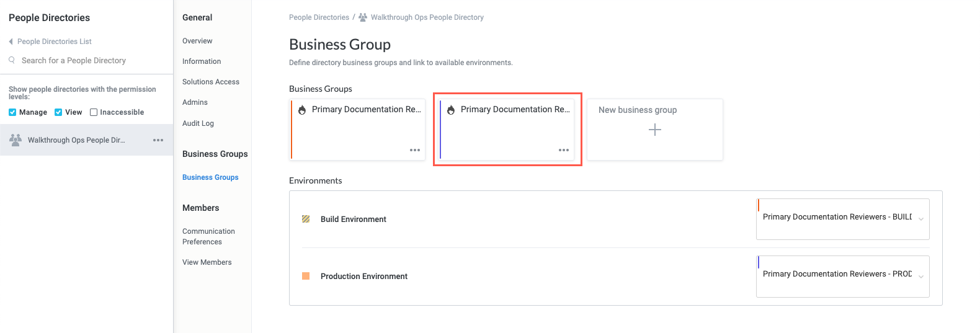Open the Information section
The image size is (980, 333).
point(202,61)
